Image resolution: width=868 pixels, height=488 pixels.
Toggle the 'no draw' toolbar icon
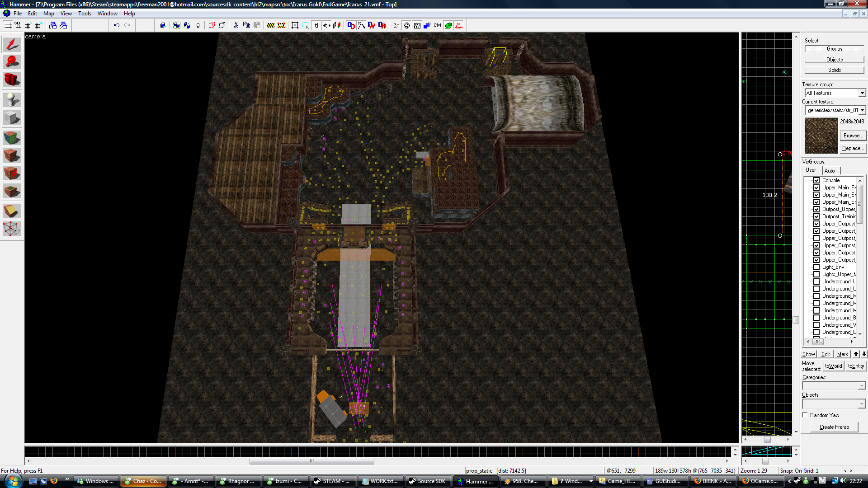[458, 25]
